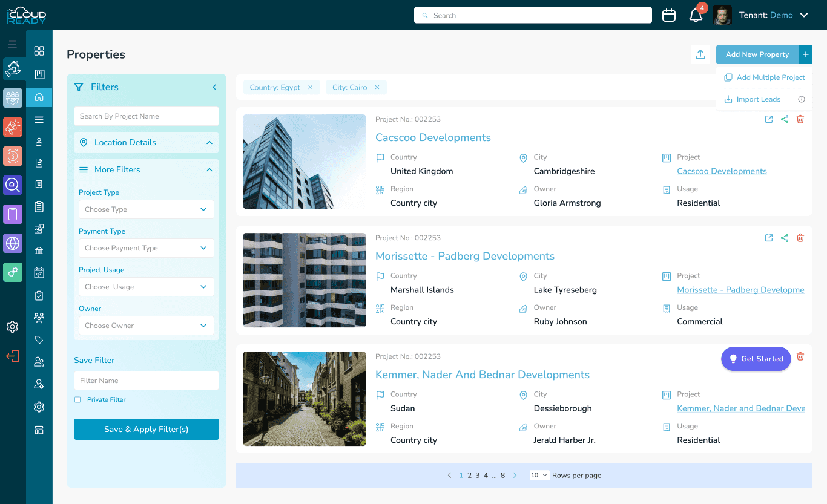
Task: Click the Save & Apply Filter(s) button
Action: click(x=146, y=429)
